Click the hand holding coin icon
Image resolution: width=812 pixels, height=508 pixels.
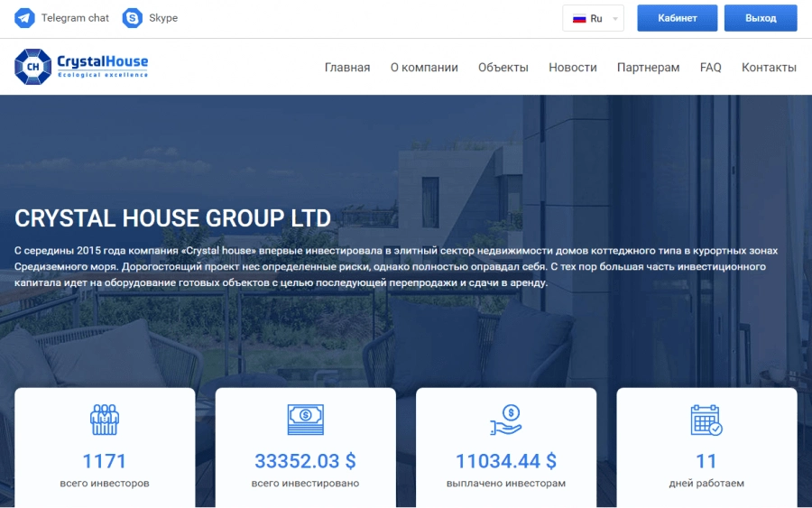click(x=506, y=420)
